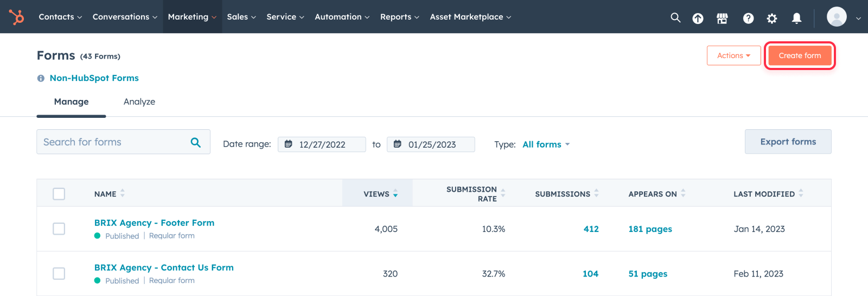Click the upgrade arrow icon
Viewport: 868px width, 296px height.
tap(698, 18)
